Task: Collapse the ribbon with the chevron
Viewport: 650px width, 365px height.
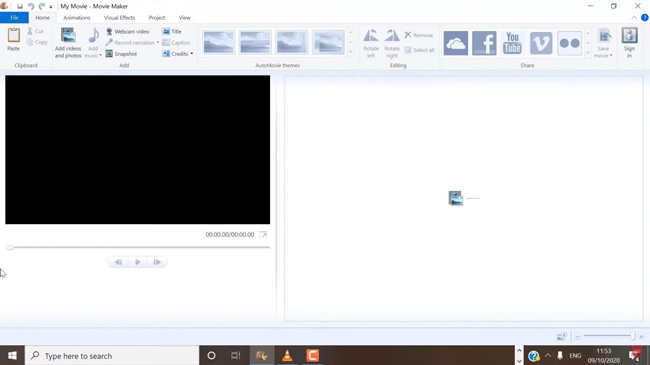Action: pos(634,17)
